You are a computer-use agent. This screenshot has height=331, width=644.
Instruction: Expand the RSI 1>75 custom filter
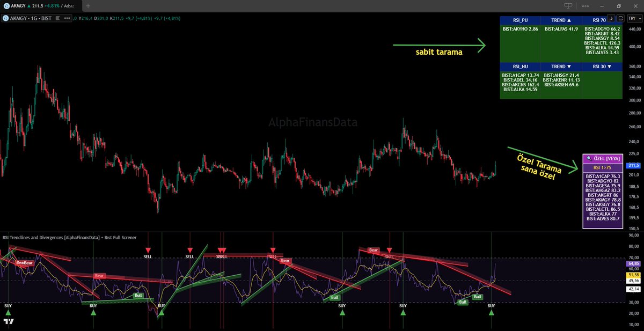[x=602, y=167]
